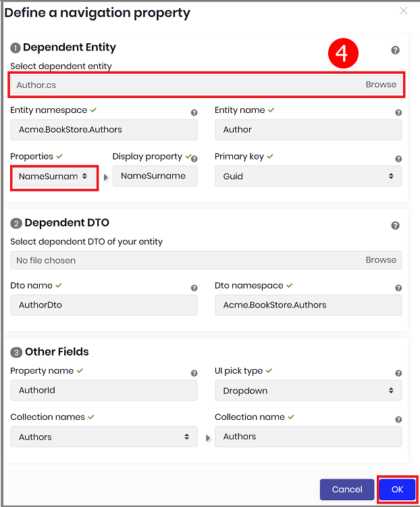Viewport: 420px width, 507px height.
Task: Focus the Dto name AuthorDto field
Action: (104, 305)
